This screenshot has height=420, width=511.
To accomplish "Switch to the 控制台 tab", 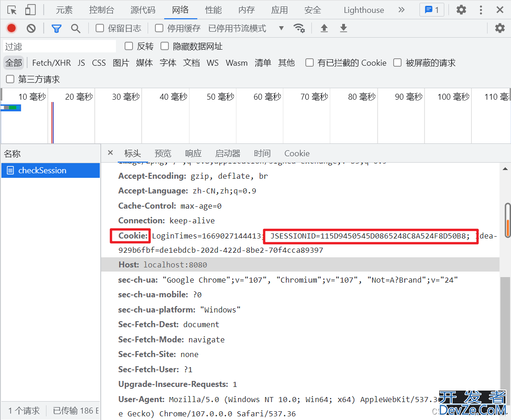I will coord(101,10).
